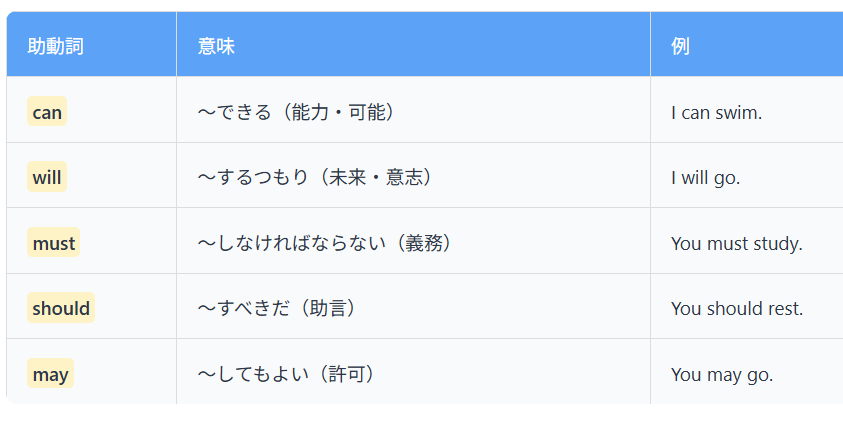843x422 pixels.
Task: Click the example 'You should rest.'
Action: pyautogui.click(x=737, y=308)
